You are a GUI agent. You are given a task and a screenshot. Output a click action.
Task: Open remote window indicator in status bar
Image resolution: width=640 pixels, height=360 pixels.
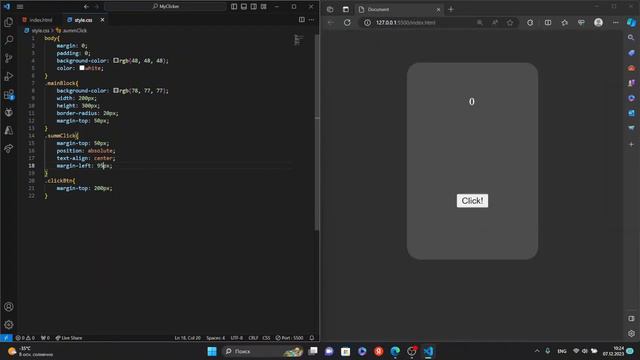(x=6, y=338)
